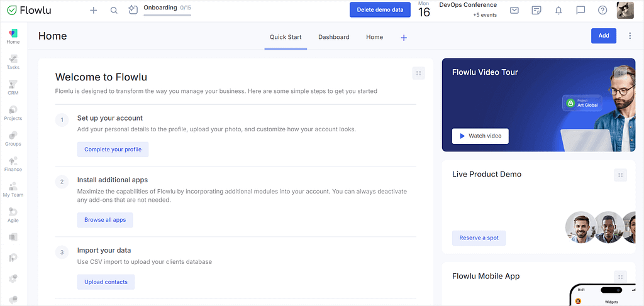Open the mail envelope icon
This screenshot has height=306, width=644.
[514, 10]
